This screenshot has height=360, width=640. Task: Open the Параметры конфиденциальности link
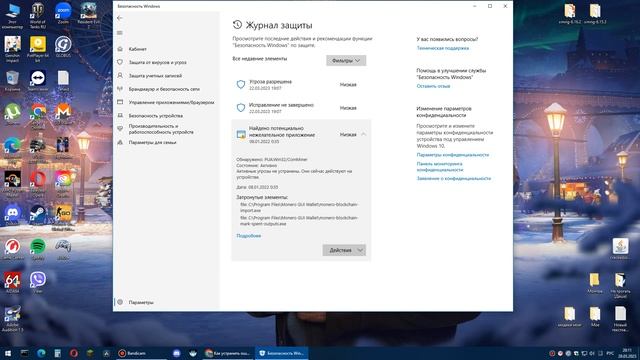pos(453,155)
